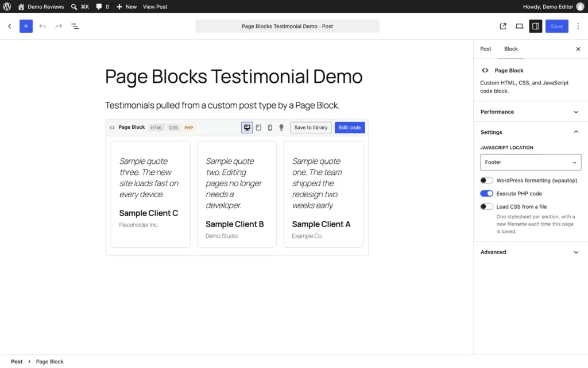Collapse the Settings panel

(530, 132)
